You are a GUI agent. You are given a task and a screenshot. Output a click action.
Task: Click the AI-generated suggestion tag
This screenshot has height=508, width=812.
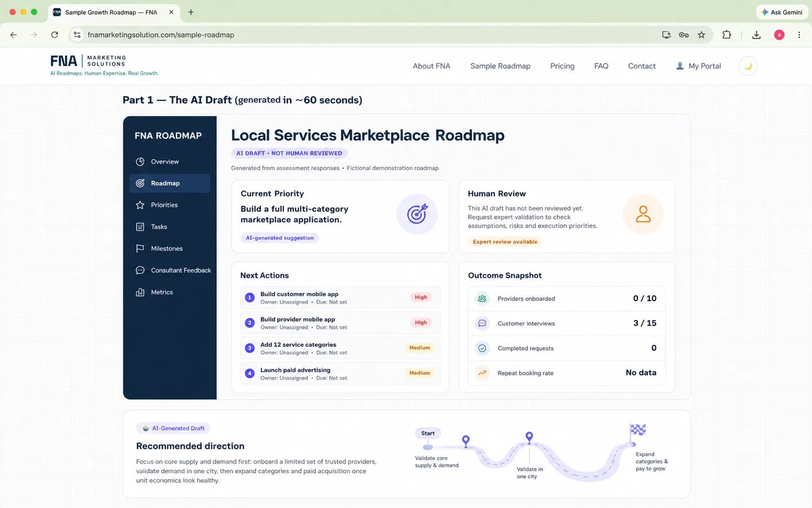[279, 238]
